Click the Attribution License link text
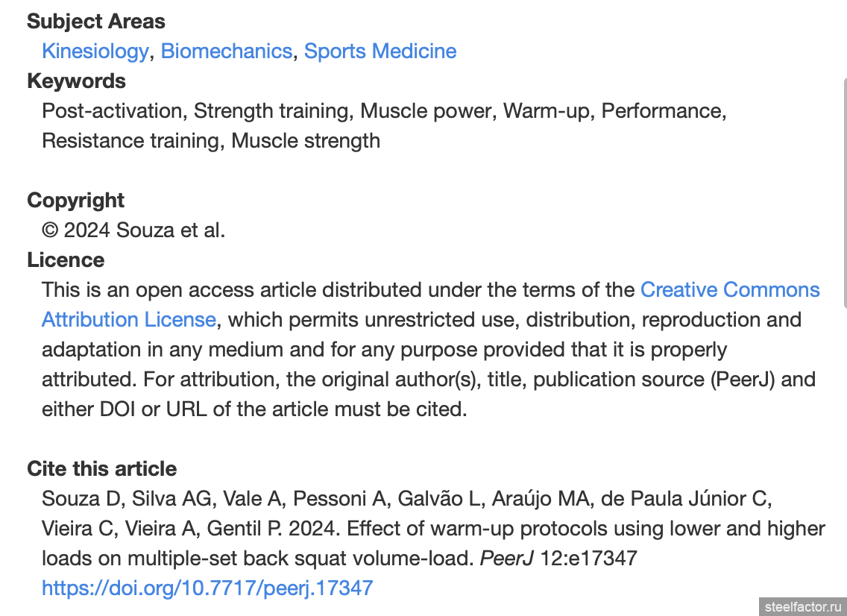The width and height of the screenshot is (847, 616). pos(129,320)
